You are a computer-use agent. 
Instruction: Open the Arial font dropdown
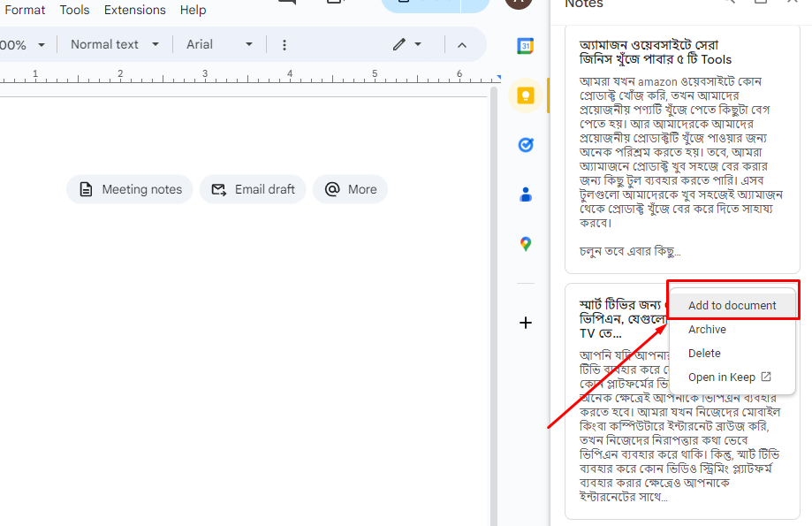coord(219,44)
